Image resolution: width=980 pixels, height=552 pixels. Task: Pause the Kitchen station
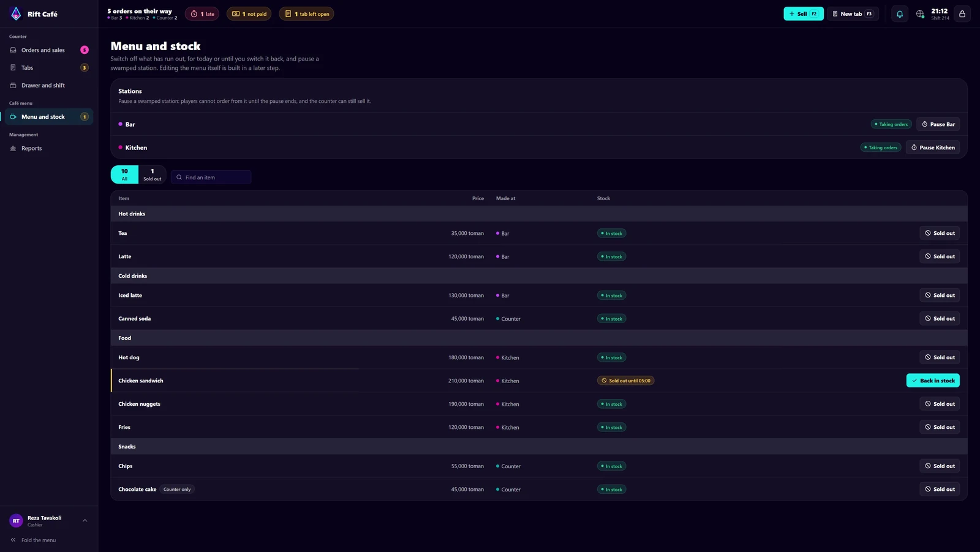click(x=933, y=147)
